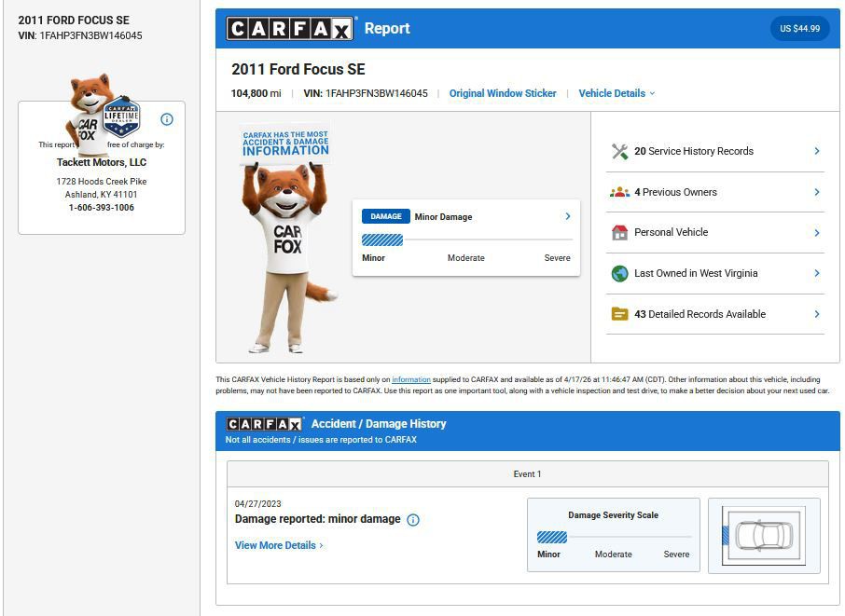This screenshot has height=616, width=845.
Task: Click the wrench icon for Service History Records
Action: coord(619,151)
